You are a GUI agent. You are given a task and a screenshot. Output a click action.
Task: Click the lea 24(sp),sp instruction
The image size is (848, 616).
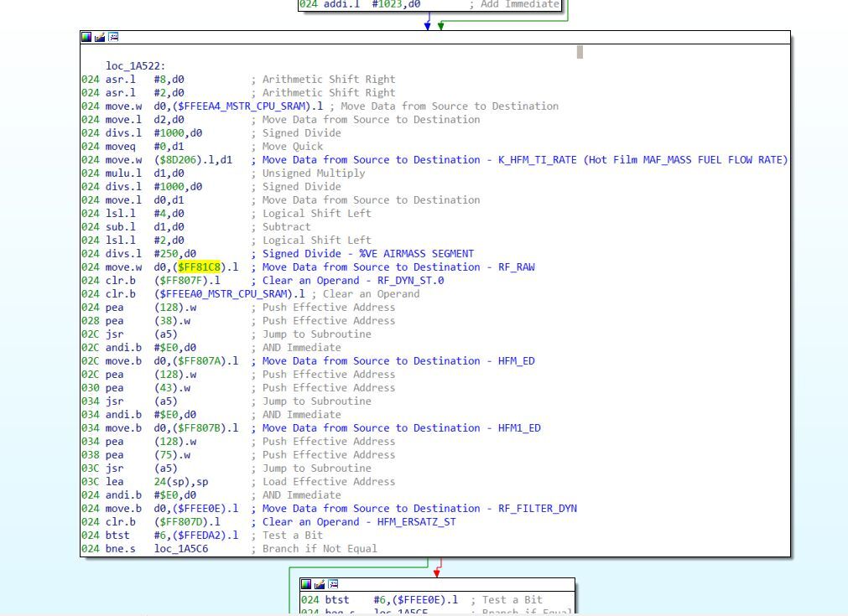click(x=157, y=482)
